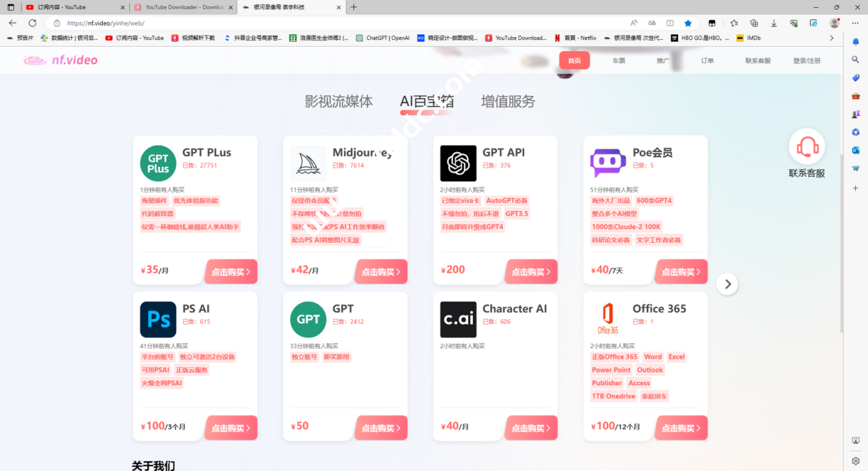Open the green GPT circle icon
The height and width of the screenshot is (471, 868).
[x=308, y=320]
